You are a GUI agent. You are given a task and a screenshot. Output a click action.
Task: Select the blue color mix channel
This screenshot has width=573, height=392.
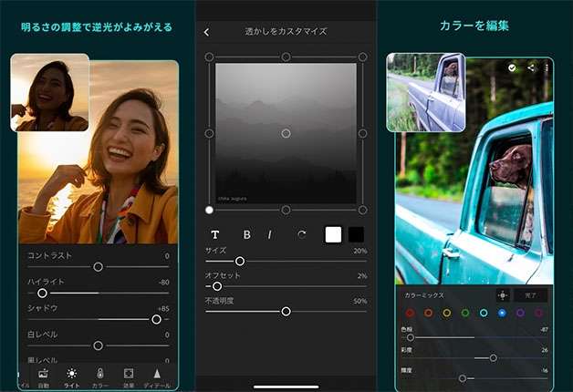click(502, 313)
